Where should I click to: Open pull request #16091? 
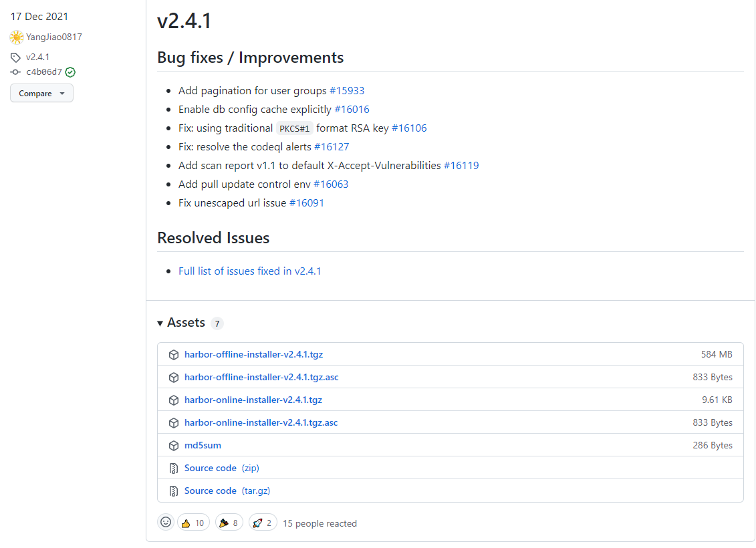point(307,203)
